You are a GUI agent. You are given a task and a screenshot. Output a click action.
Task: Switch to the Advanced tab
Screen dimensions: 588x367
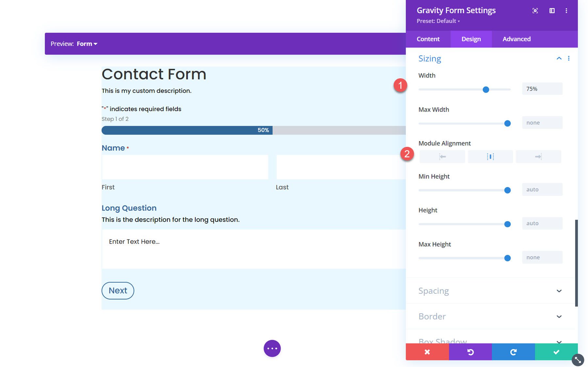click(516, 39)
